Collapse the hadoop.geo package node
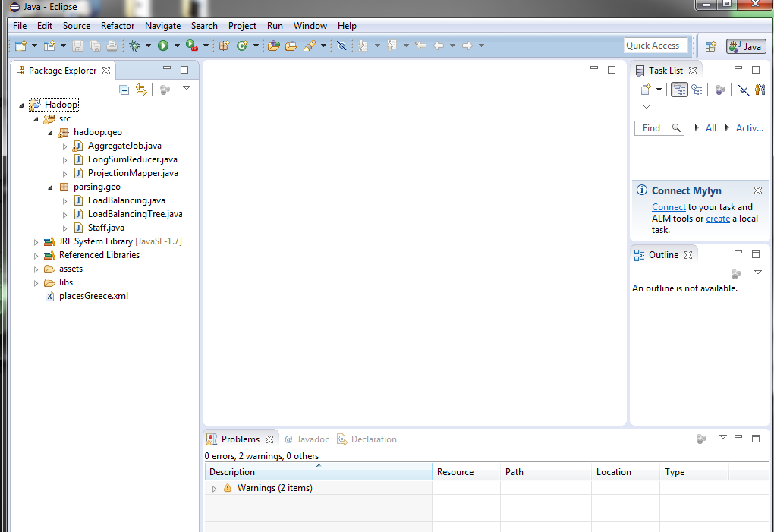Viewport: 774px width, 532px height. tap(50, 133)
